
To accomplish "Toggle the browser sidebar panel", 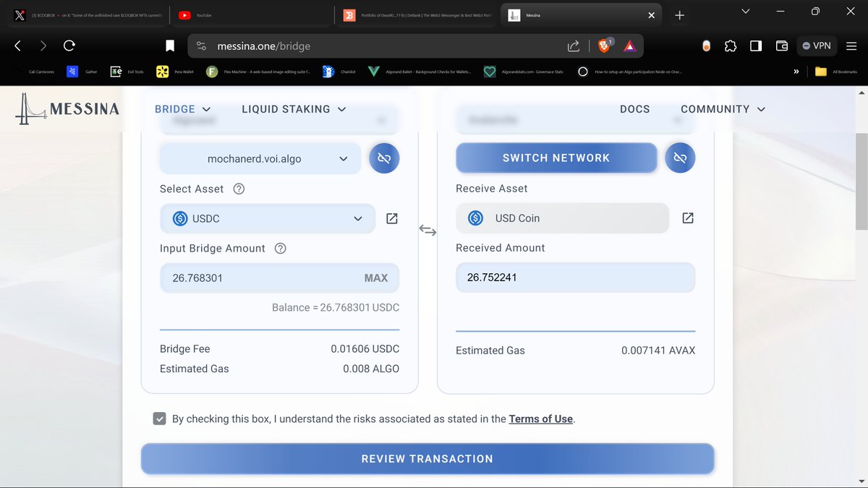I will point(756,46).
